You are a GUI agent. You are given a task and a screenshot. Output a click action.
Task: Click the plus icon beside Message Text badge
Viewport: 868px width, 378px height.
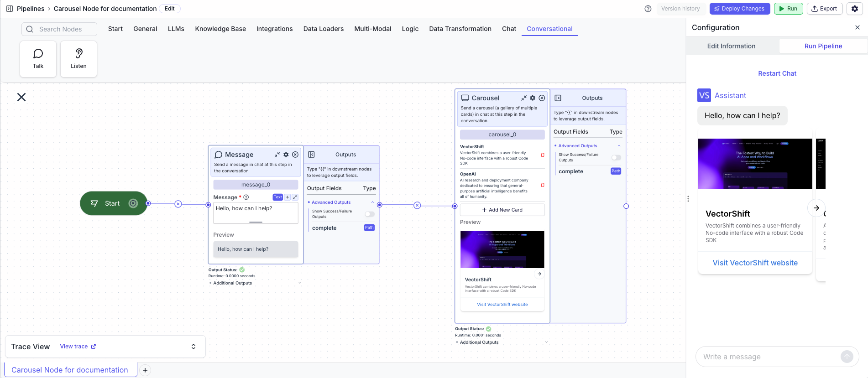point(288,197)
